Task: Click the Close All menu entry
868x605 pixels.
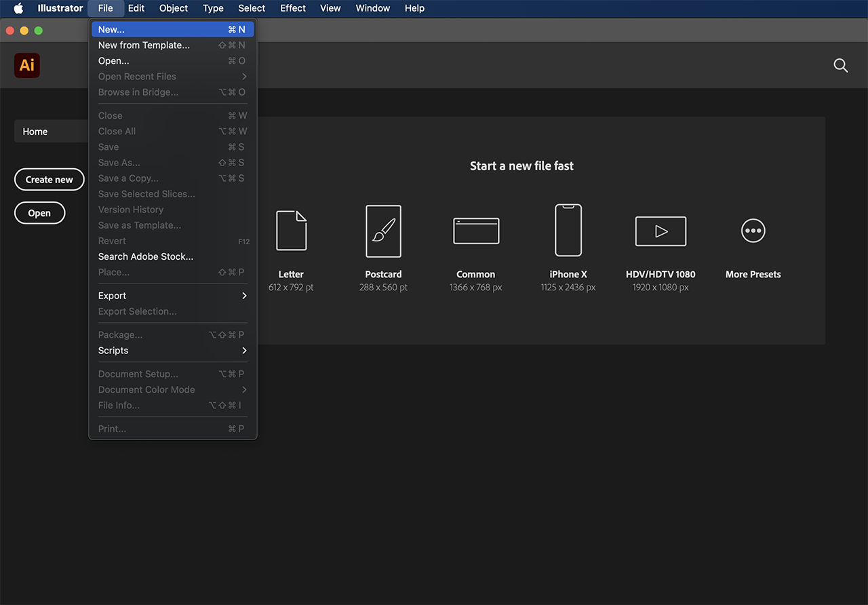Action: 173,132
